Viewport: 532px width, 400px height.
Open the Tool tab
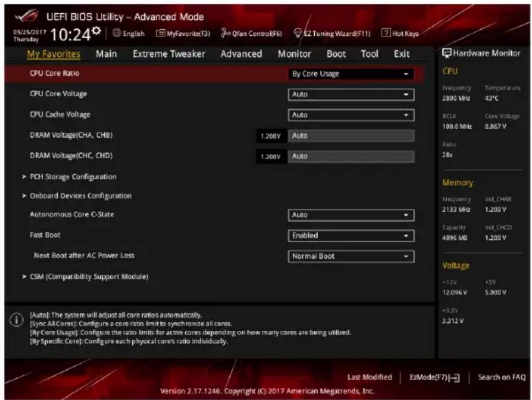click(x=369, y=54)
